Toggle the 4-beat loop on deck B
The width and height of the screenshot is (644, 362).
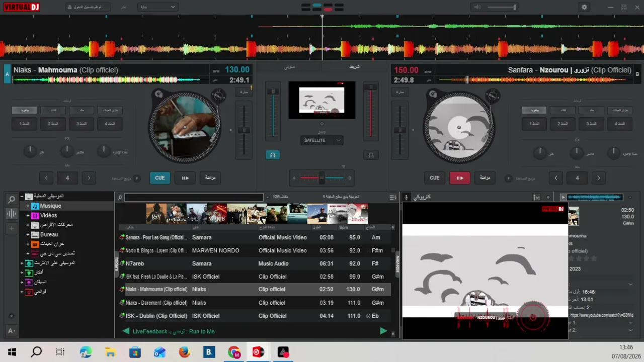(577, 177)
